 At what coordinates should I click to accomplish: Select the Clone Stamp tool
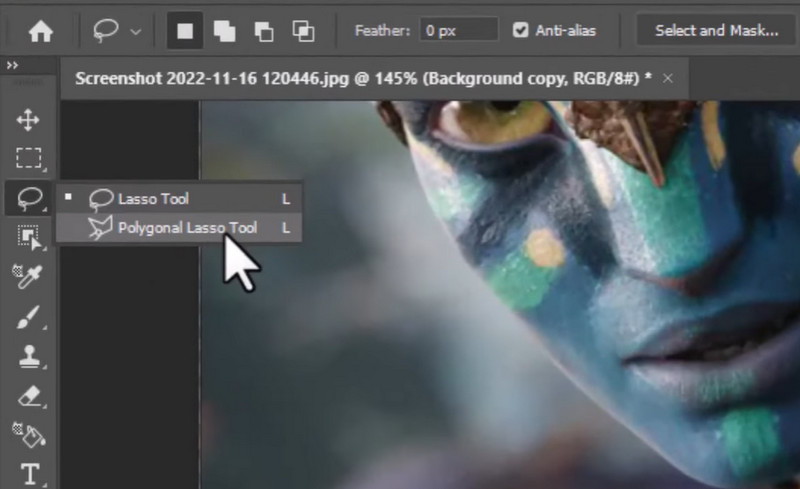tap(28, 356)
